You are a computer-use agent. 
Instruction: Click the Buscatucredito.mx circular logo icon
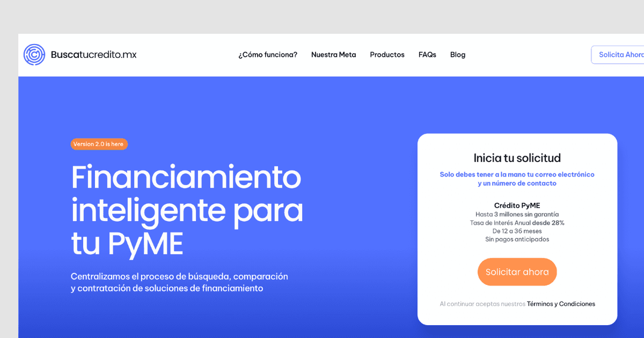coord(34,54)
